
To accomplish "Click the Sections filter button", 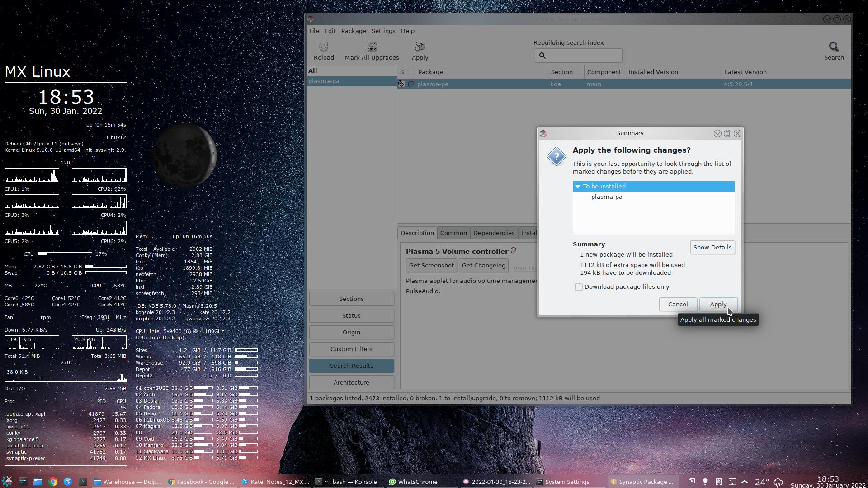I will click(351, 299).
